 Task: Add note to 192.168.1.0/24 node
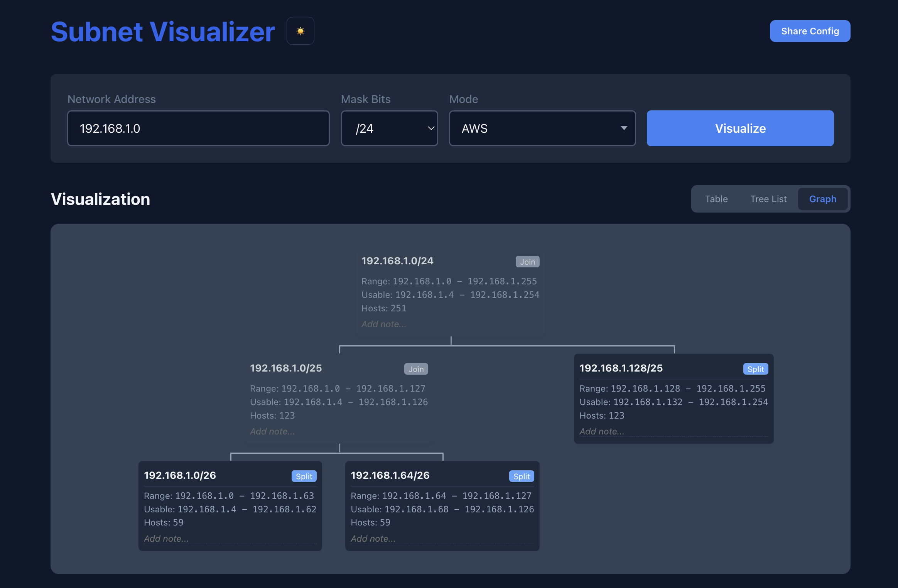click(450, 324)
